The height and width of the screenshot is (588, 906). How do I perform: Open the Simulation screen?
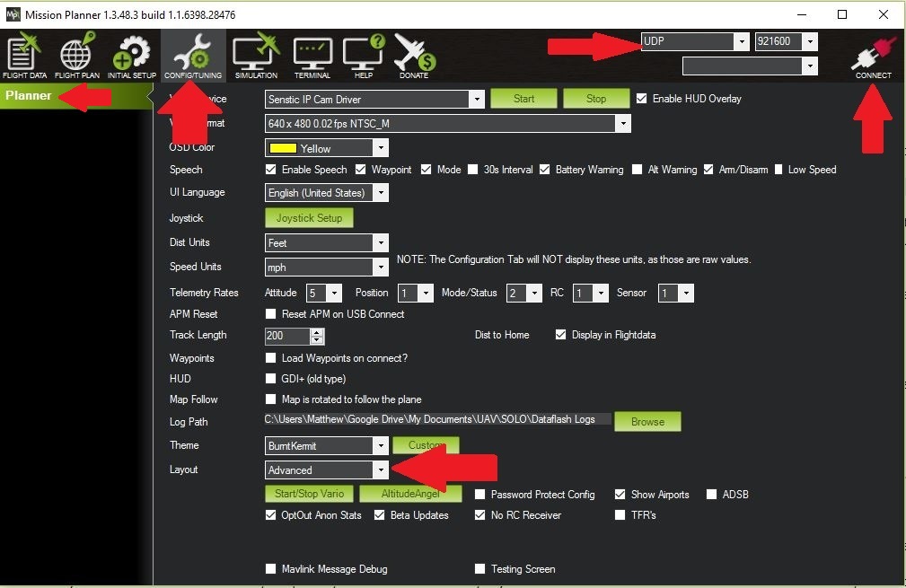[x=255, y=56]
